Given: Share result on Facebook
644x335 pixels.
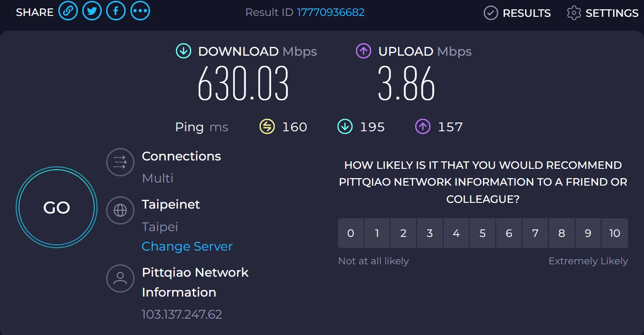Looking at the screenshot, I should [116, 11].
